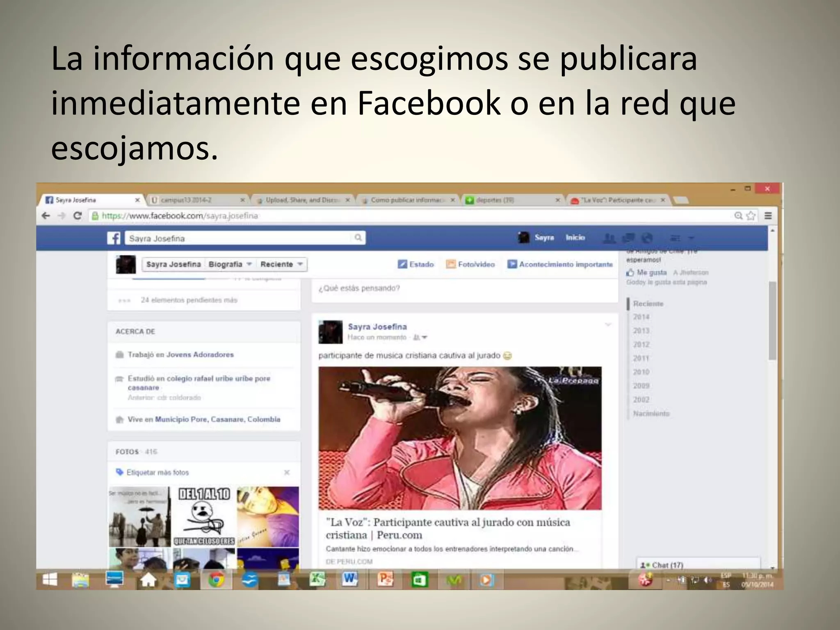Image resolution: width=840 pixels, height=630 pixels.
Task: Open Chrome from the taskbar
Action: pyautogui.click(x=217, y=580)
